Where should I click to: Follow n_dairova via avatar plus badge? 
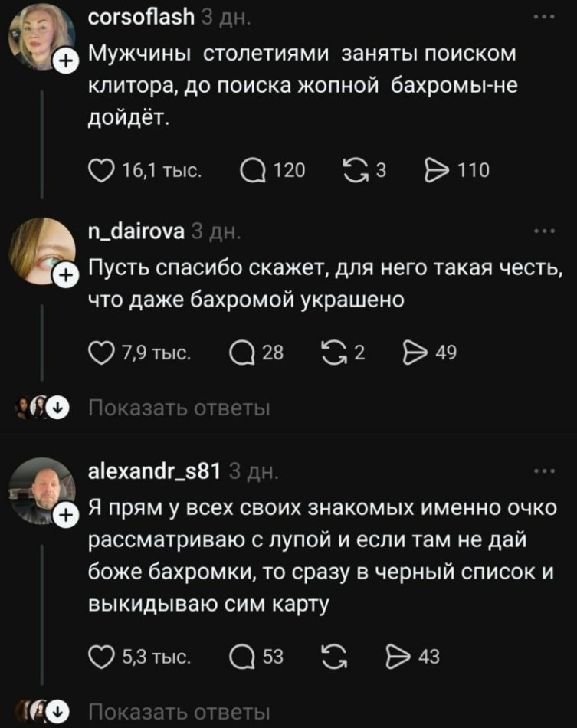[67, 271]
